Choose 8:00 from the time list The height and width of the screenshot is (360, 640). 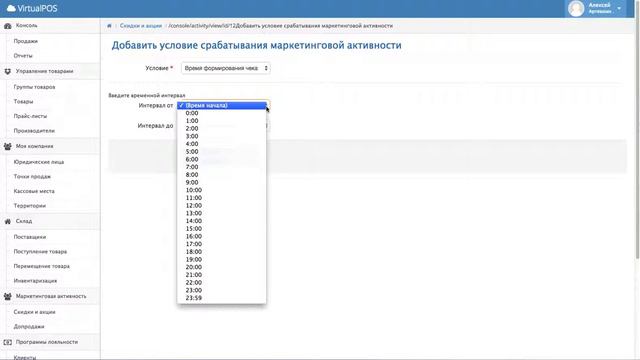(x=222, y=175)
